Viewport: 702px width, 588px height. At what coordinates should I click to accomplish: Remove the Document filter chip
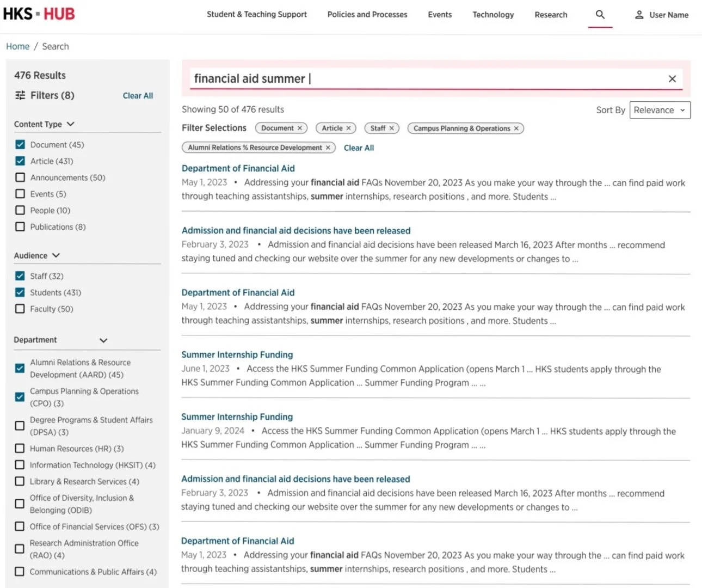click(299, 128)
